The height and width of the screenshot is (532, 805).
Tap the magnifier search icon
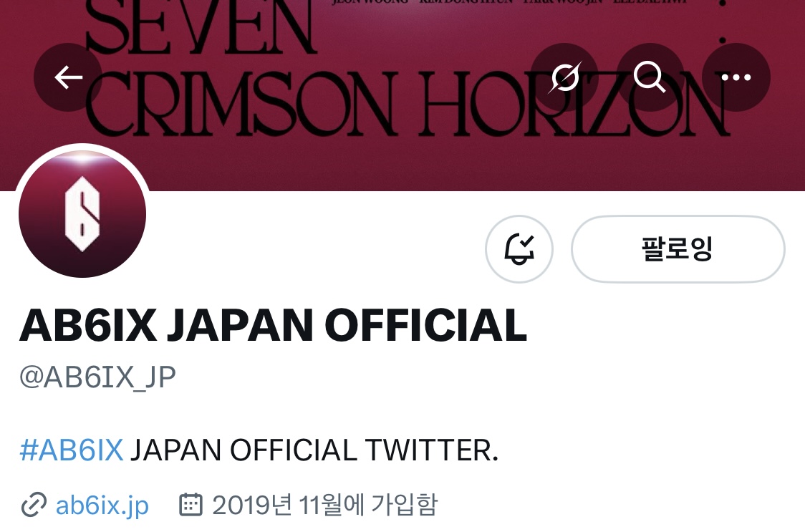(650, 77)
